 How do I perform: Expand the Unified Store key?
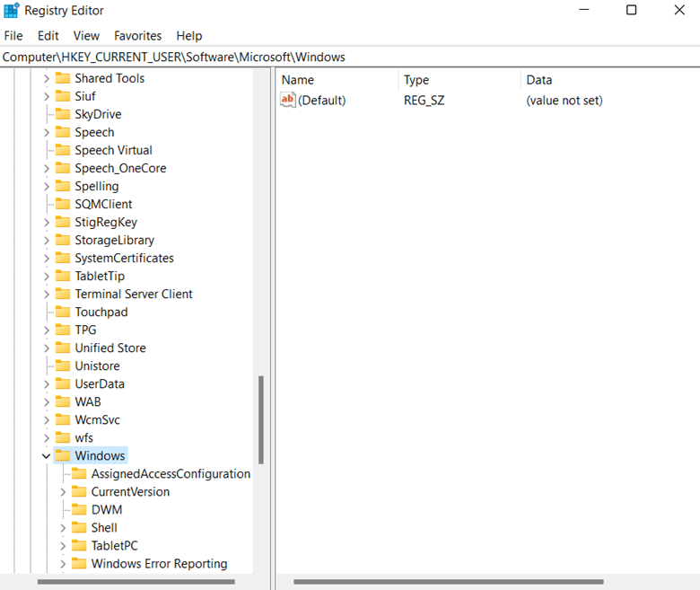(x=47, y=348)
